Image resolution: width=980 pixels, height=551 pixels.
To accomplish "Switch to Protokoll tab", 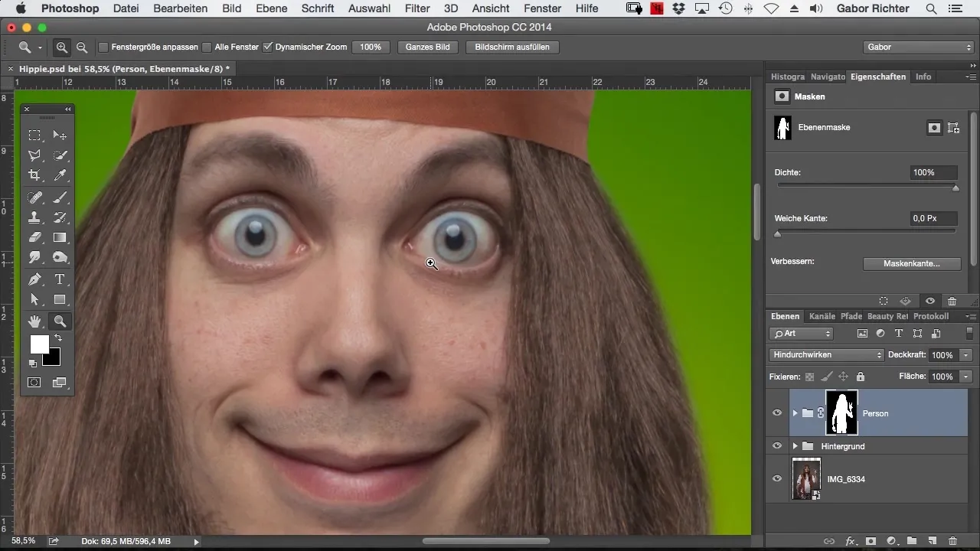I will [x=931, y=316].
